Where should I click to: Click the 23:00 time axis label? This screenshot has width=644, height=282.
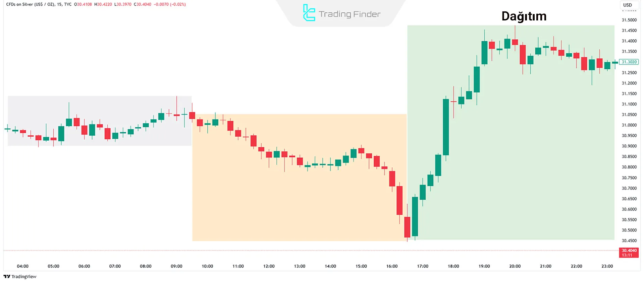pyautogui.click(x=607, y=266)
